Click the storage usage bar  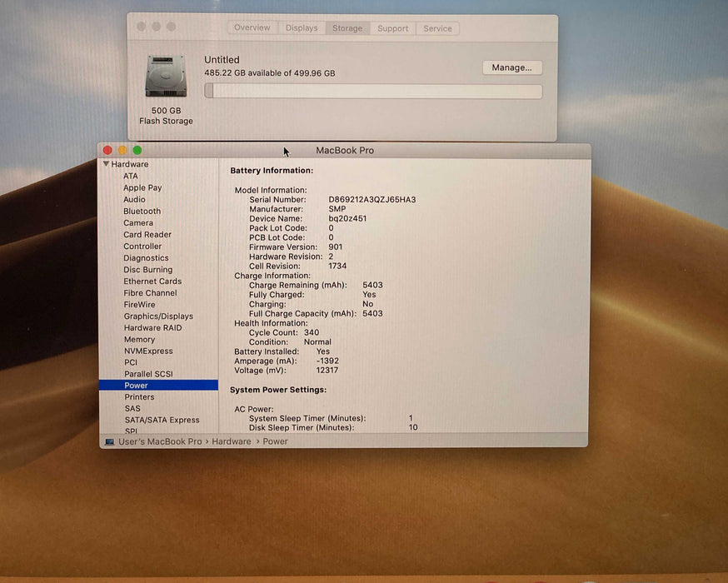tap(373, 91)
